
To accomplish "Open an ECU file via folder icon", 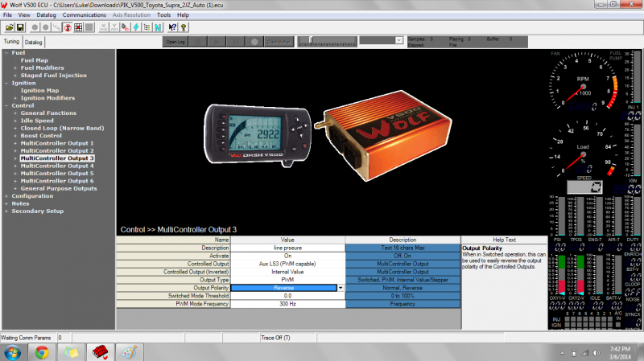I will [10, 27].
